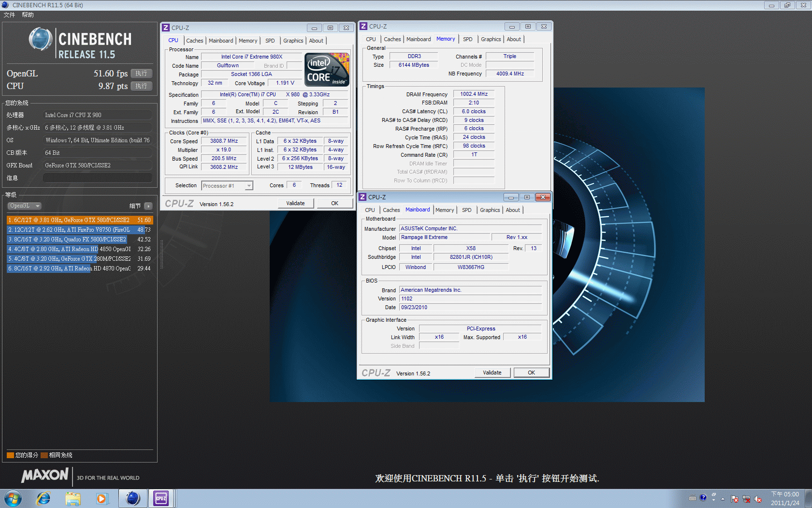
Task: Click OK in CPU window
Action: coord(334,203)
